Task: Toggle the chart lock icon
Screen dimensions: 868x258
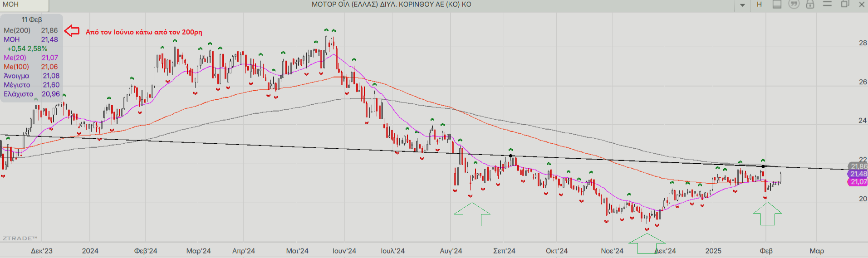Action: [810, 5]
